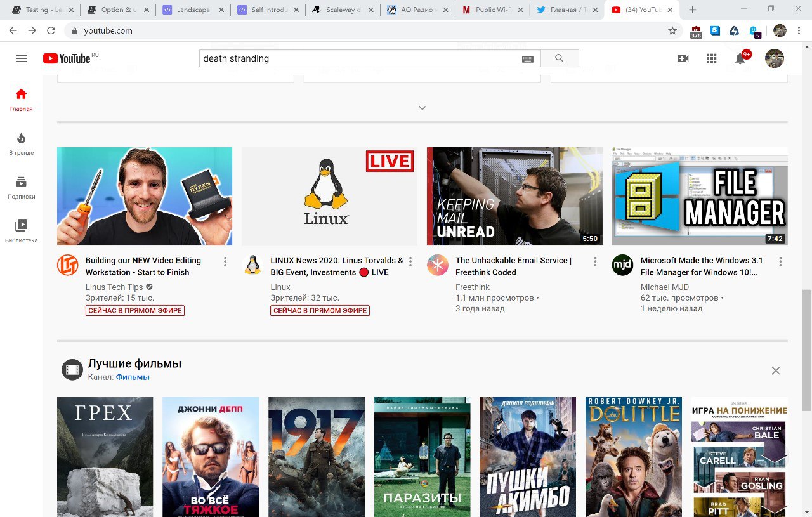Viewport: 812px width, 517px height.
Task: Open The Unhackable Email Service title
Action: pos(513,266)
